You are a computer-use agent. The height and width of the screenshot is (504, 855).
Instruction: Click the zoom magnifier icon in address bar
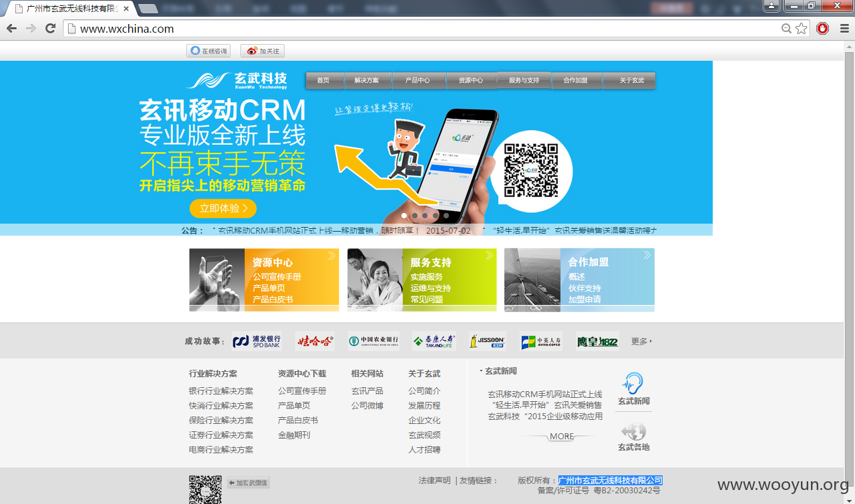coord(787,29)
